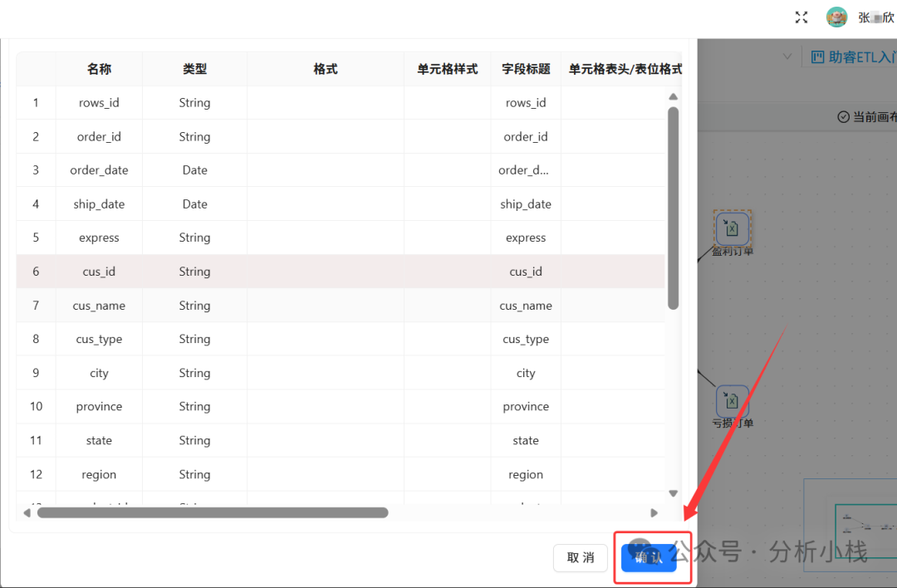The image size is (897, 588).
Task: Click row number 12
Action: point(36,474)
